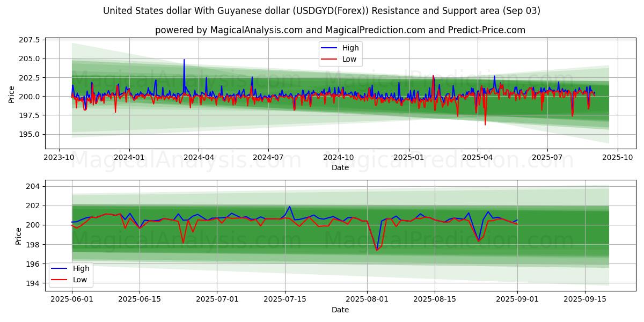The height and width of the screenshot is (322, 644).
Task: Click the 202 y-axis label on the bottom chart
Action: [33, 206]
